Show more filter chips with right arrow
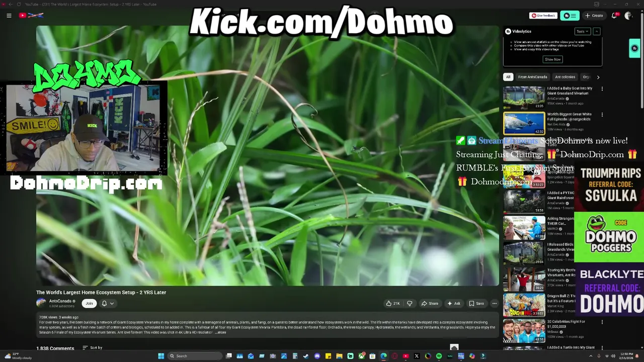 coord(598,77)
